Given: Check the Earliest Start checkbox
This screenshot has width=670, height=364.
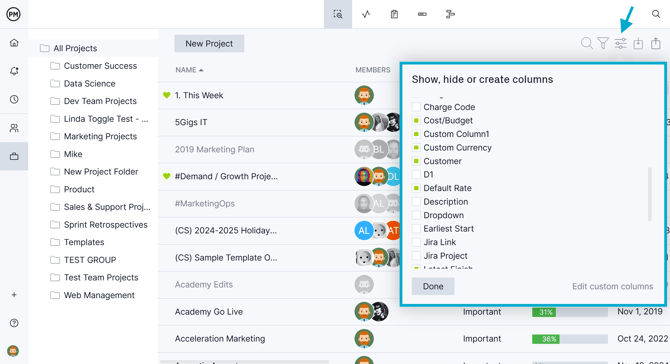Looking at the screenshot, I should pos(416,229).
